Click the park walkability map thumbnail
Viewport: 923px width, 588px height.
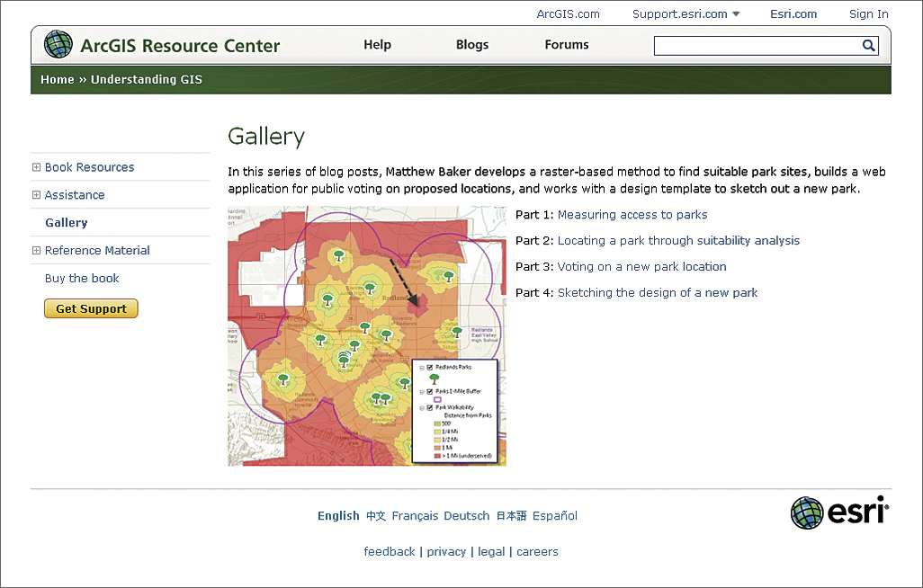(367, 336)
